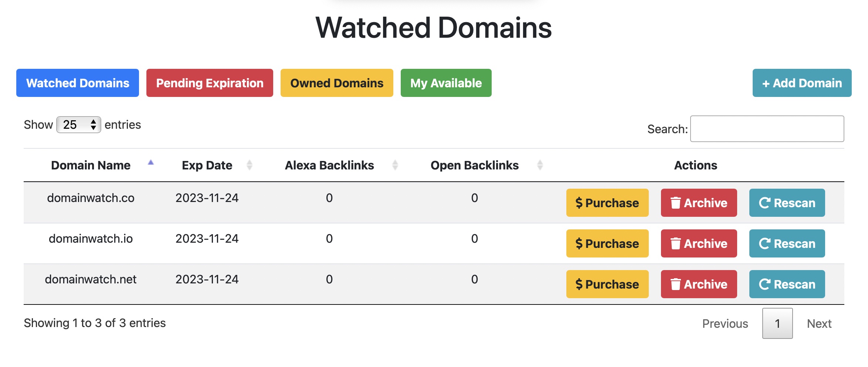Go to the Next page
Viewport: 868px width, 367px height.
pos(819,323)
